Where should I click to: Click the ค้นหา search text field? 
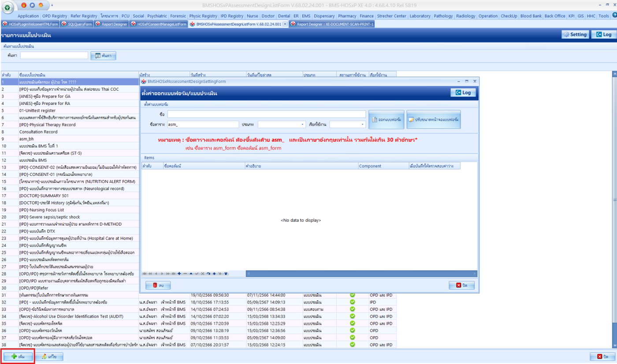tap(54, 56)
